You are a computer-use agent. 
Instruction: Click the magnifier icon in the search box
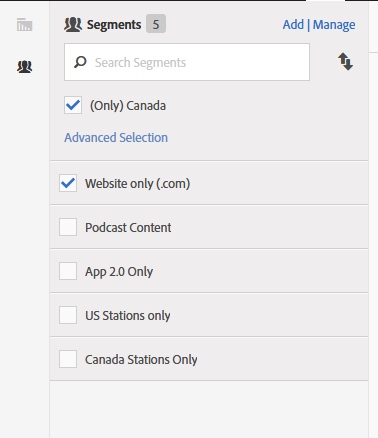[80, 62]
